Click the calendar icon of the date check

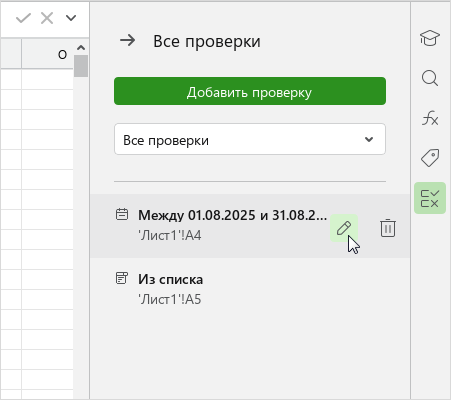coord(122,214)
